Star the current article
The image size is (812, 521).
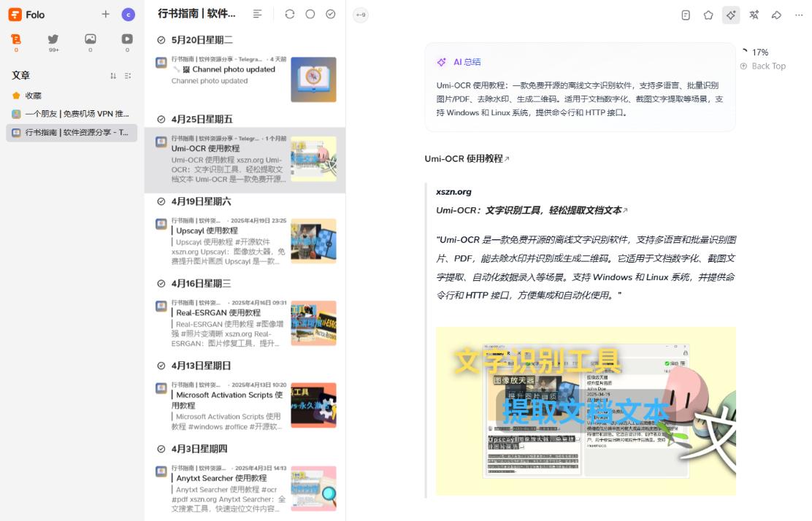click(708, 15)
